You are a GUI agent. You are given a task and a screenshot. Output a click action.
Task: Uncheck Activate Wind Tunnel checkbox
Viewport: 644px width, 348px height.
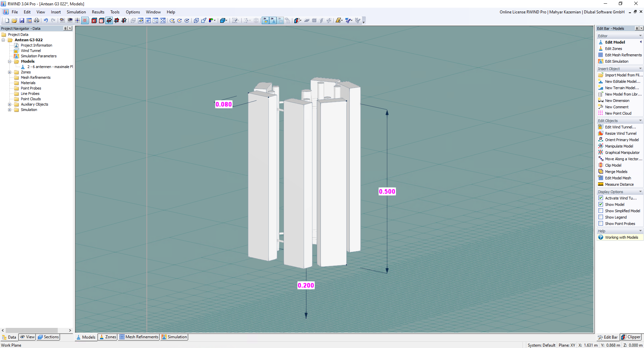coord(601,198)
